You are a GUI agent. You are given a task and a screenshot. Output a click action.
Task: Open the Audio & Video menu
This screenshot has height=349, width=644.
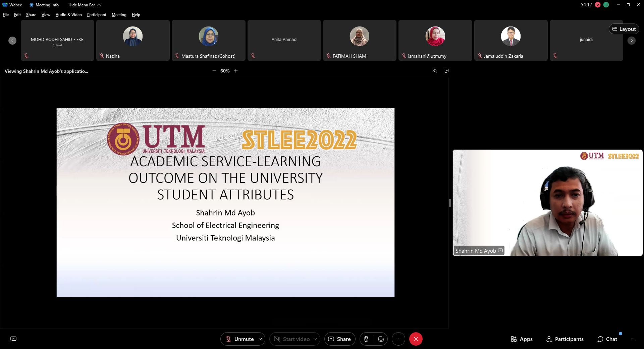pos(69,15)
